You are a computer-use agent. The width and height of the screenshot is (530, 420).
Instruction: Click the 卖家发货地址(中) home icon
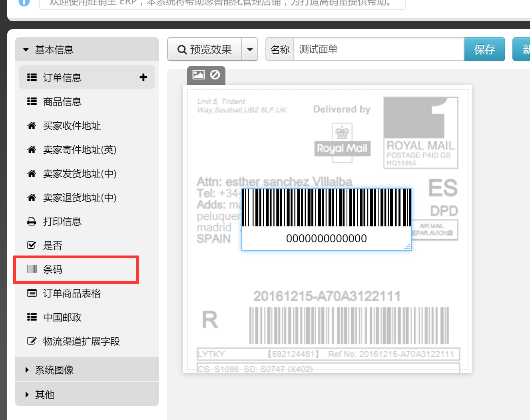[x=32, y=174]
